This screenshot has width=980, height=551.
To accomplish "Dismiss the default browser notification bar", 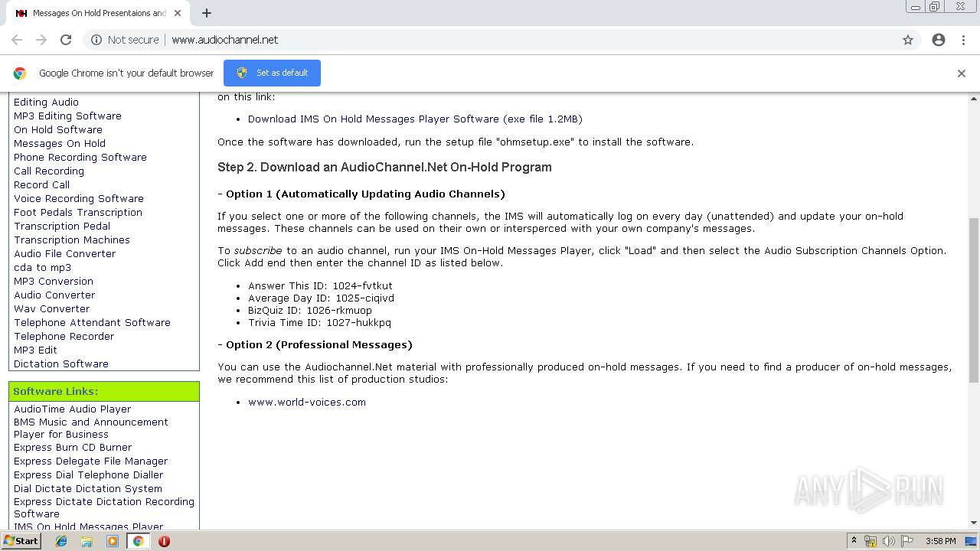I will coord(962,73).
